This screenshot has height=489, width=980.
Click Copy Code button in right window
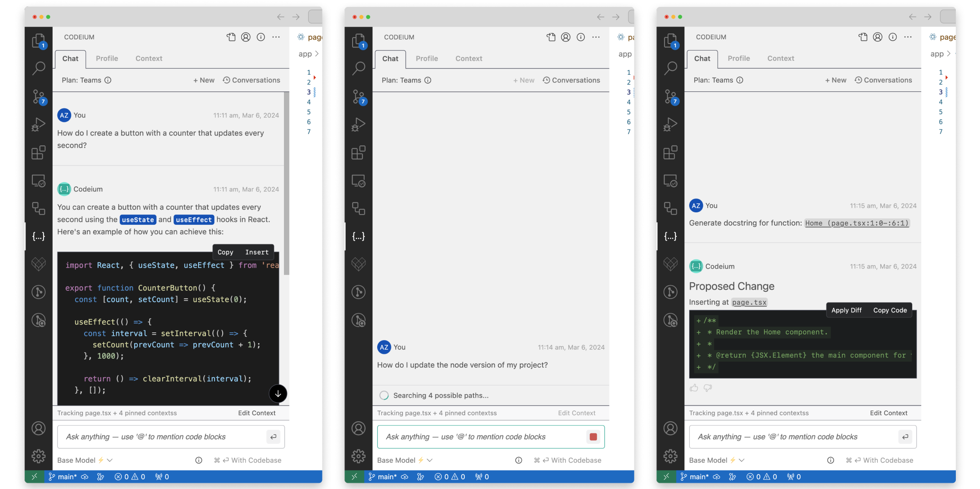click(890, 310)
